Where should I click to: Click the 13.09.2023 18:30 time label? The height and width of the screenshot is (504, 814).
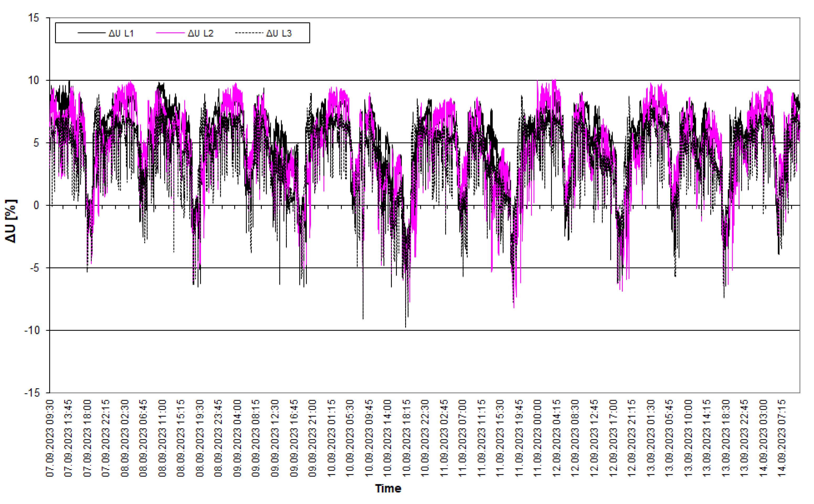(x=726, y=438)
